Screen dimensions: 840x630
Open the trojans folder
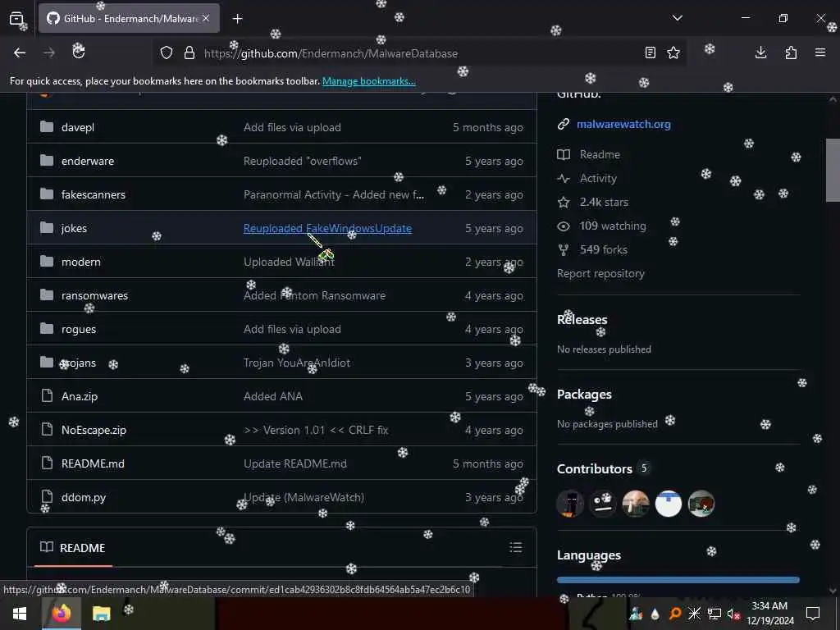tap(78, 363)
